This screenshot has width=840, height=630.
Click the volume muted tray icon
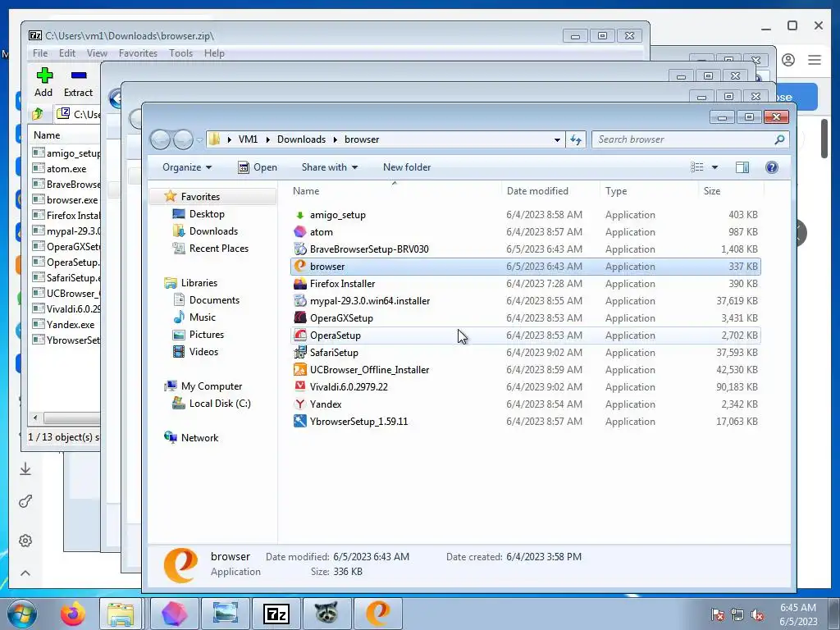pyautogui.click(x=757, y=614)
